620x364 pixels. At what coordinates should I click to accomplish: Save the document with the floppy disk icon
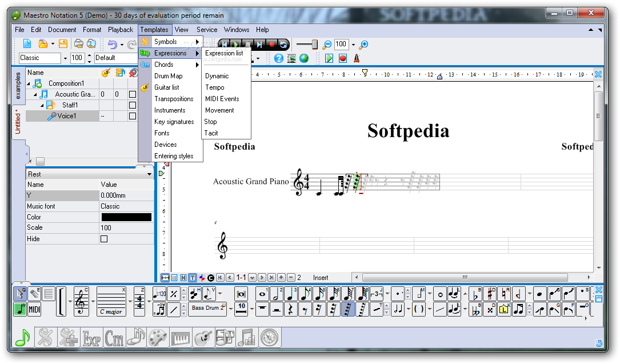63,44
